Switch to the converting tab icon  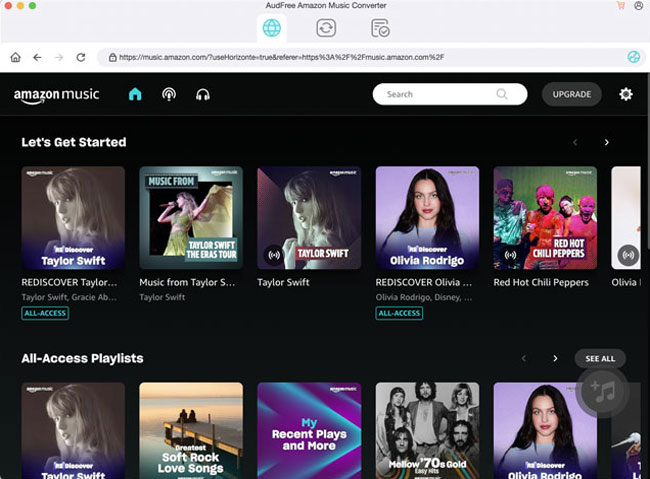pyautogui.click(x=326, y=28)
